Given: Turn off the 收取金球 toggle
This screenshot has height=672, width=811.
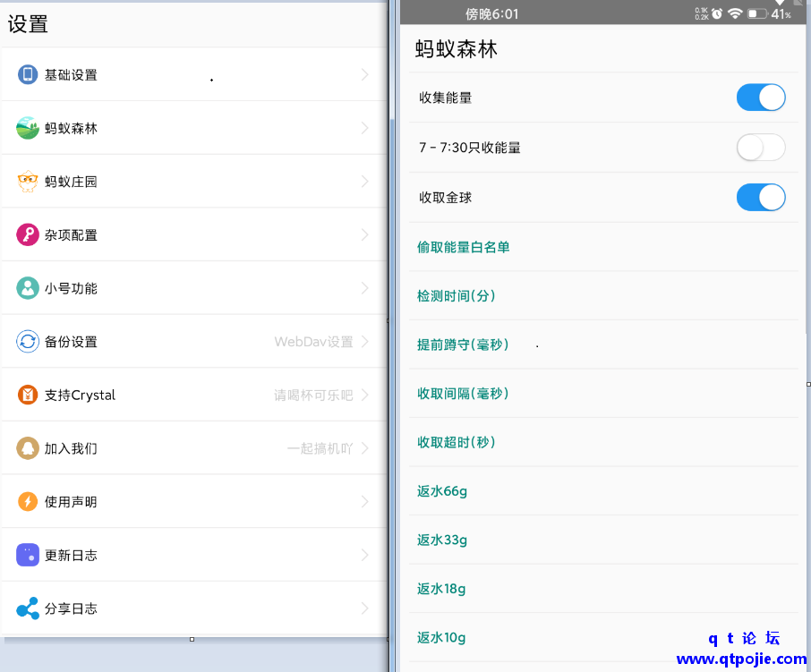Looking at the screenshot, I should (x=760, y=198).
